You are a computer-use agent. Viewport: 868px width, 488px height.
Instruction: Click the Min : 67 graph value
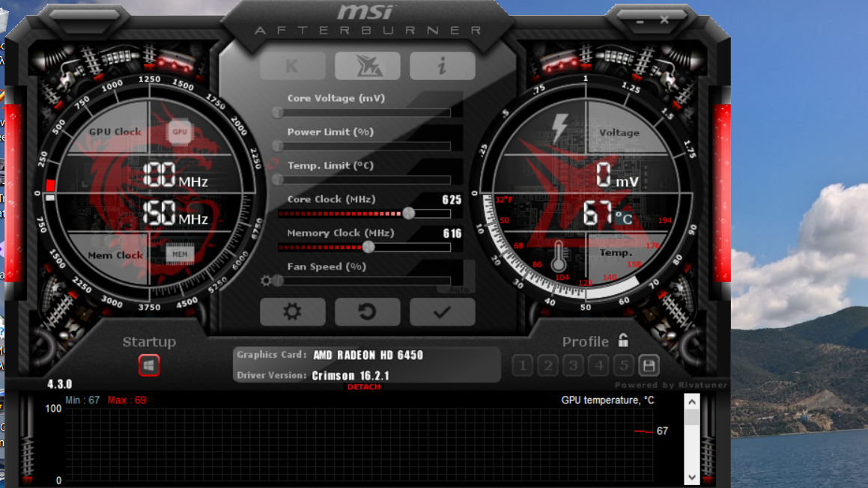pos(82,400)
